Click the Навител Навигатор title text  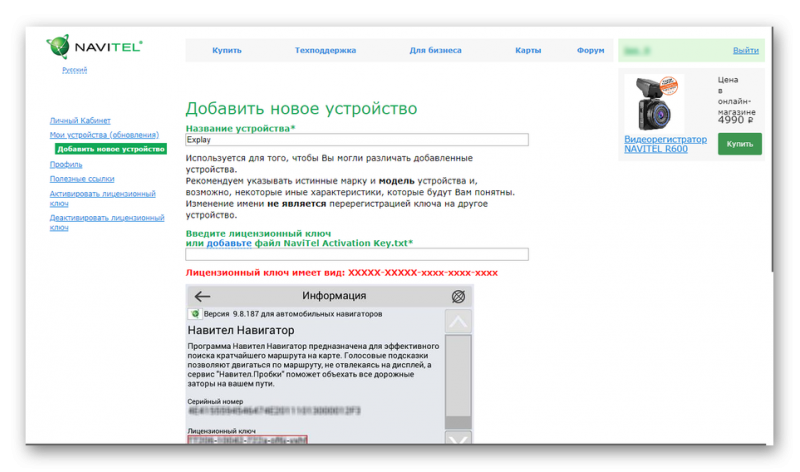pos(241,330)
